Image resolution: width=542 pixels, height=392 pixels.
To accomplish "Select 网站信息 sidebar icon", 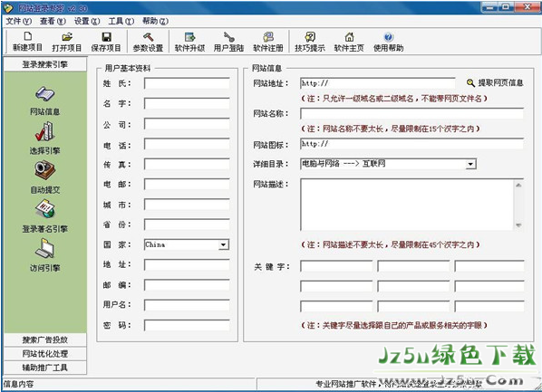I will pyautogui.click(x=45, y=93).
